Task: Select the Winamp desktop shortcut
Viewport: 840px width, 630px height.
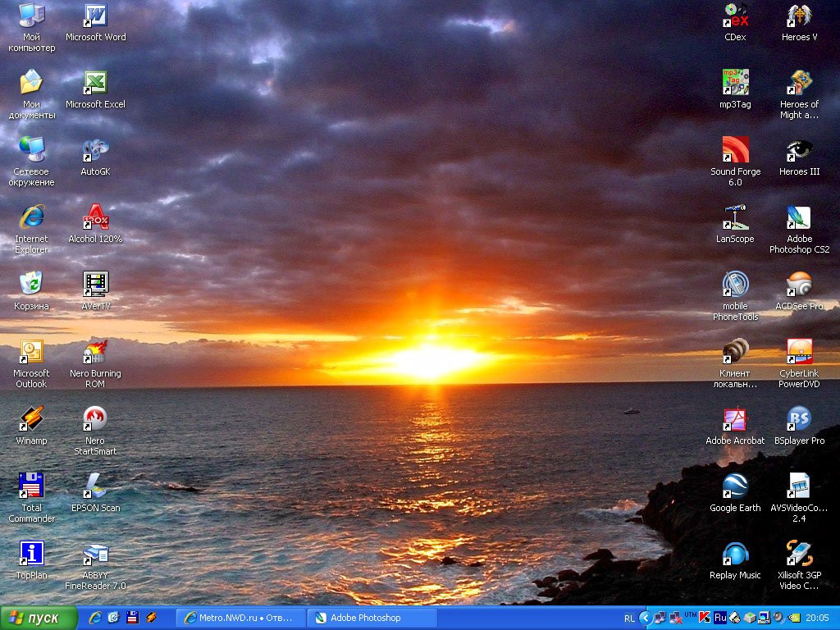Action: (x=31, y=420)
